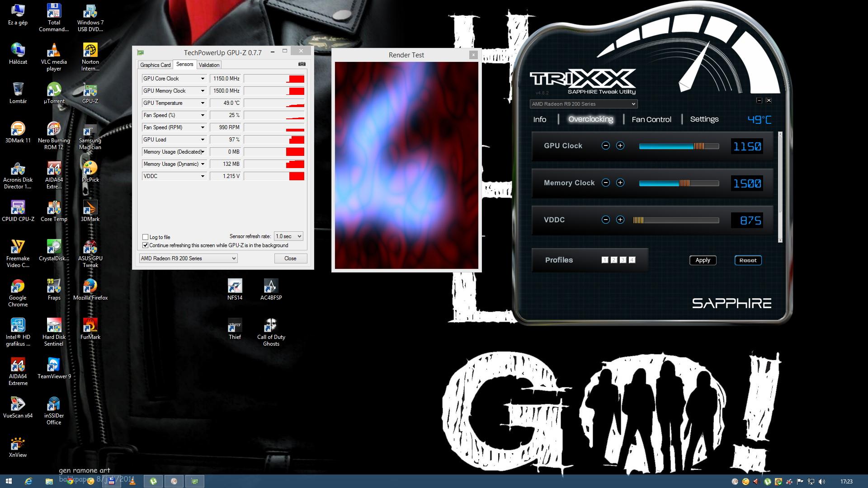Viewport: 868px width, 488px height.
Task: Increase Memory Clock with the plus icon
Action: [620, 183]
